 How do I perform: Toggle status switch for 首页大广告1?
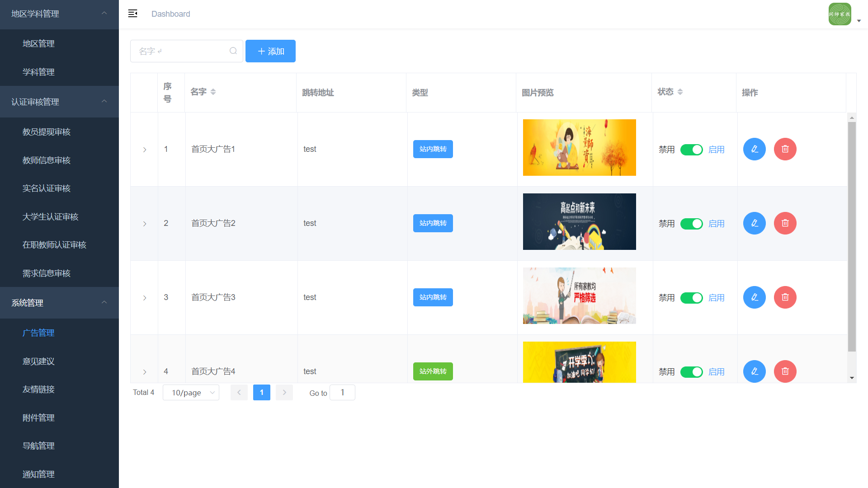point(691,150)
